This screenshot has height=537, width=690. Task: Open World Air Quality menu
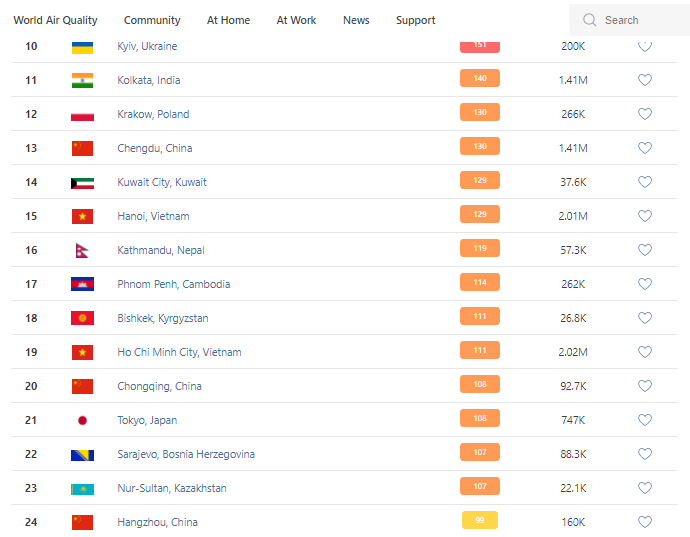coord(55,20)
